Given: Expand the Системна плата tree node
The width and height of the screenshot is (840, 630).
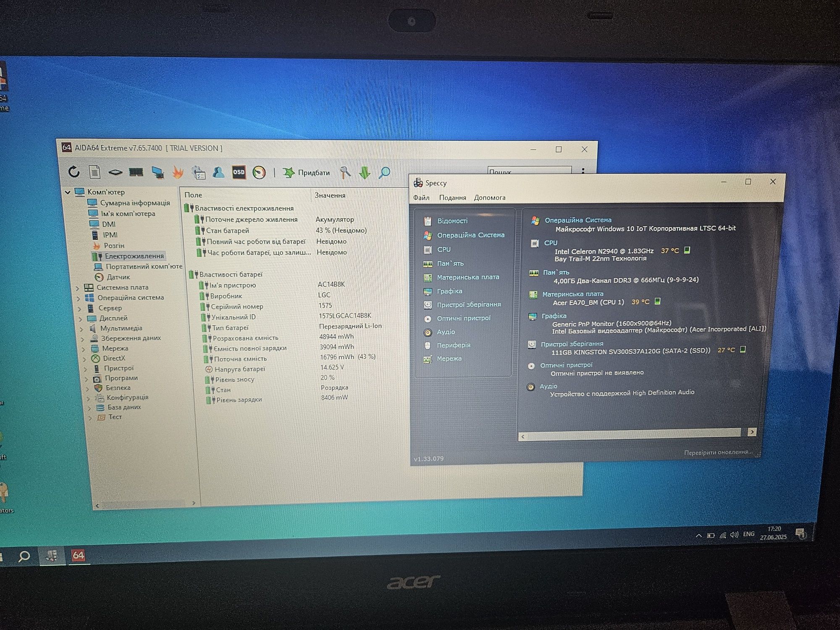Looking at the screenshot, I should click(78, 288).
